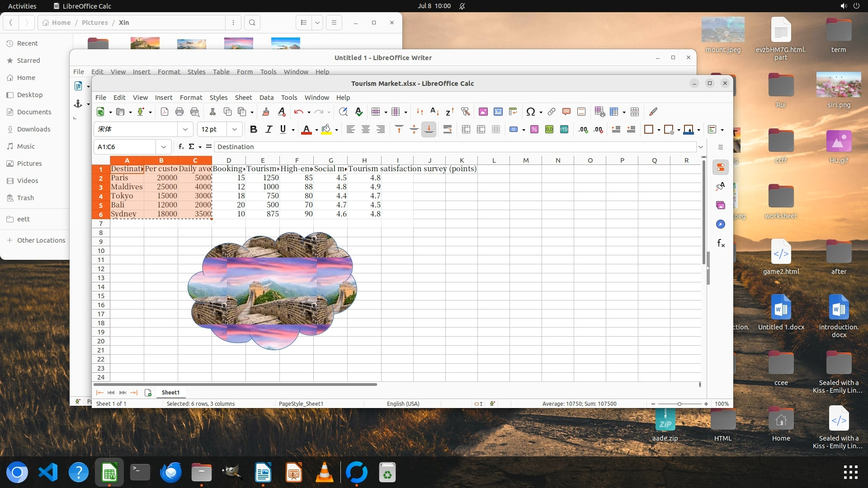The image size is (868, 488).
Task: Click the Insert Comment icon
Action: tap(566, 112)
